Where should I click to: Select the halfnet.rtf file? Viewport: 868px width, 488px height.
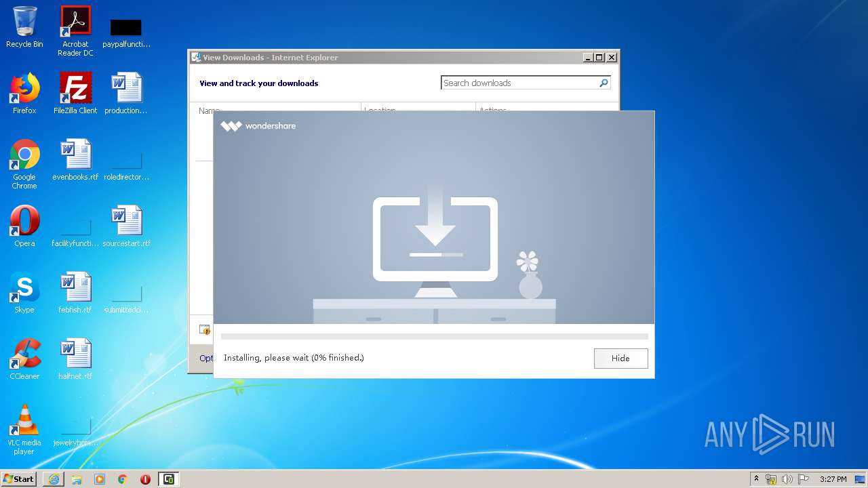coord(75,359)
